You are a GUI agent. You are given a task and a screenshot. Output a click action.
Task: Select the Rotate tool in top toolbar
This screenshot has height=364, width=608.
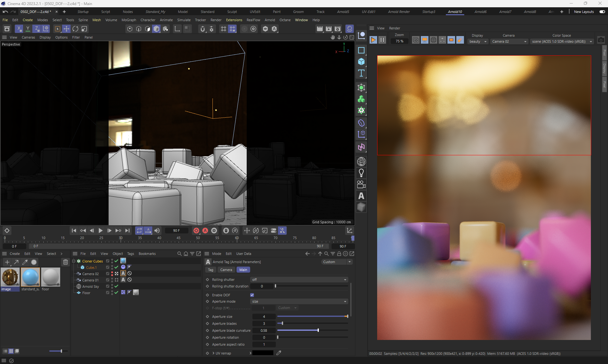[75, 29]
